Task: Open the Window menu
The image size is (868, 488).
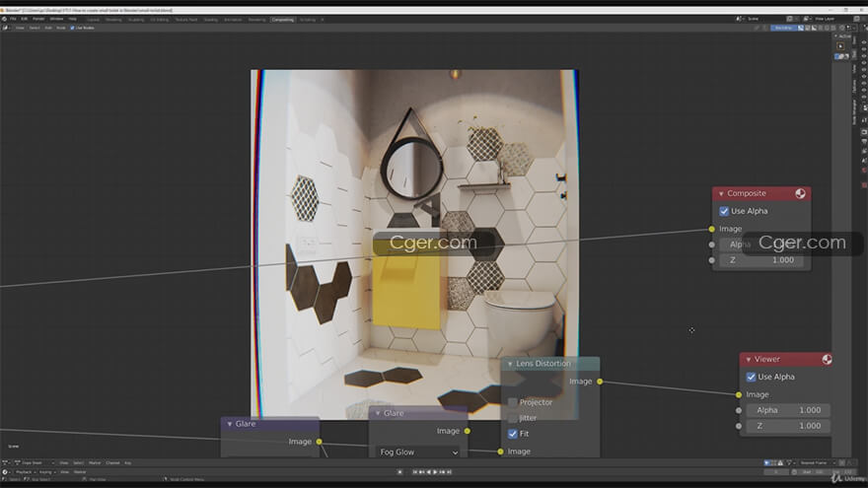Action: point(56,19)
